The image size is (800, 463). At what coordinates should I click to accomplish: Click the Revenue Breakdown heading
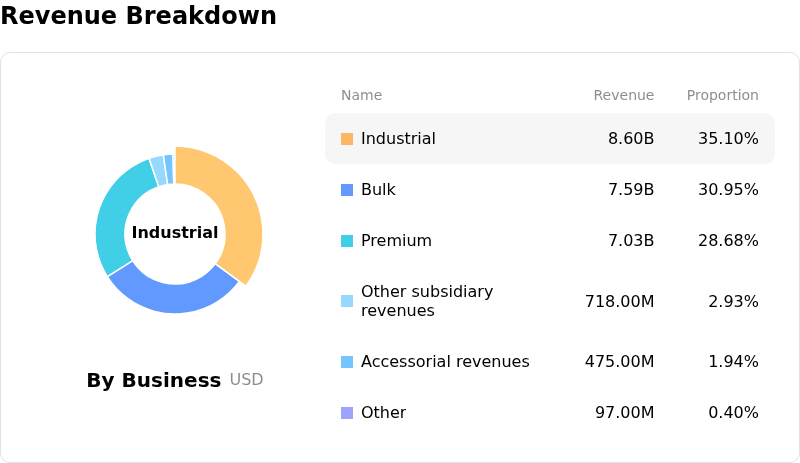click(139, 16)
